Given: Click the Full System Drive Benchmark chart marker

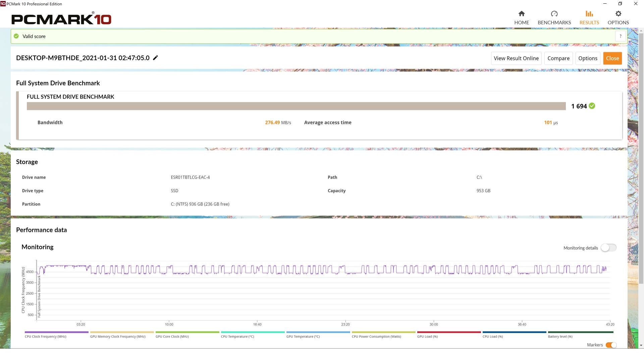Looking at the screenshot, I should 39,297.
